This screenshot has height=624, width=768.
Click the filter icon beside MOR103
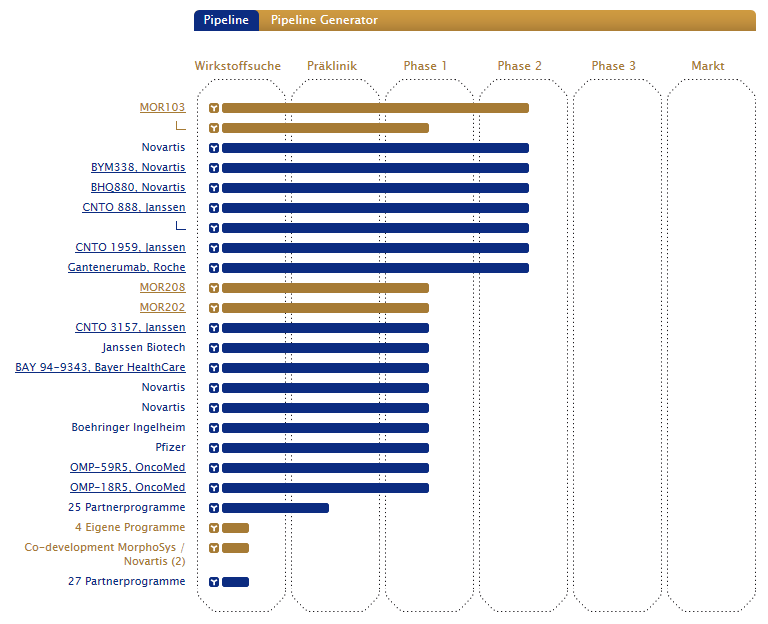click(x=214, y=108)
